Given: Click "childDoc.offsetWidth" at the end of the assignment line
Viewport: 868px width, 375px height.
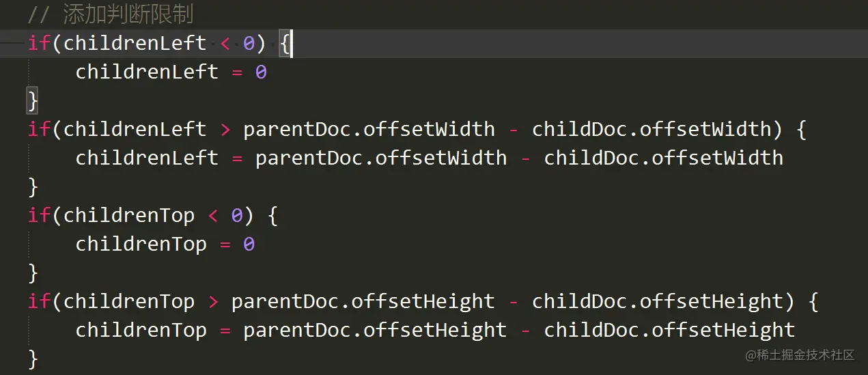Looking at the screenshot, I should click(663, 158).
